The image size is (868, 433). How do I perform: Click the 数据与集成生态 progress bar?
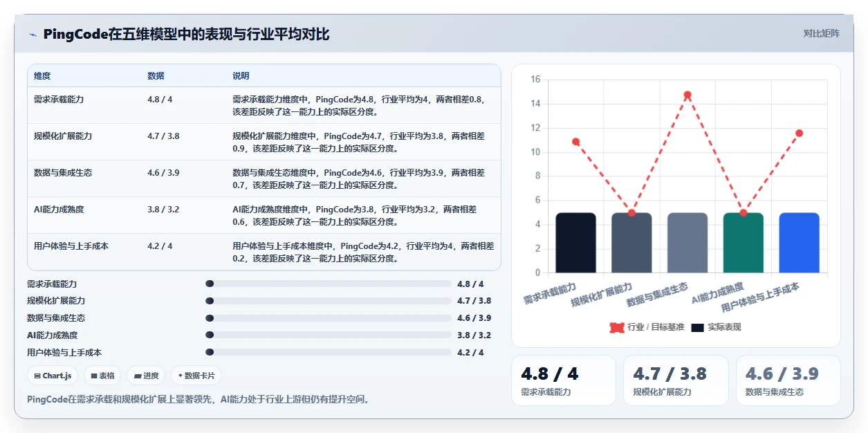point(329,318)
